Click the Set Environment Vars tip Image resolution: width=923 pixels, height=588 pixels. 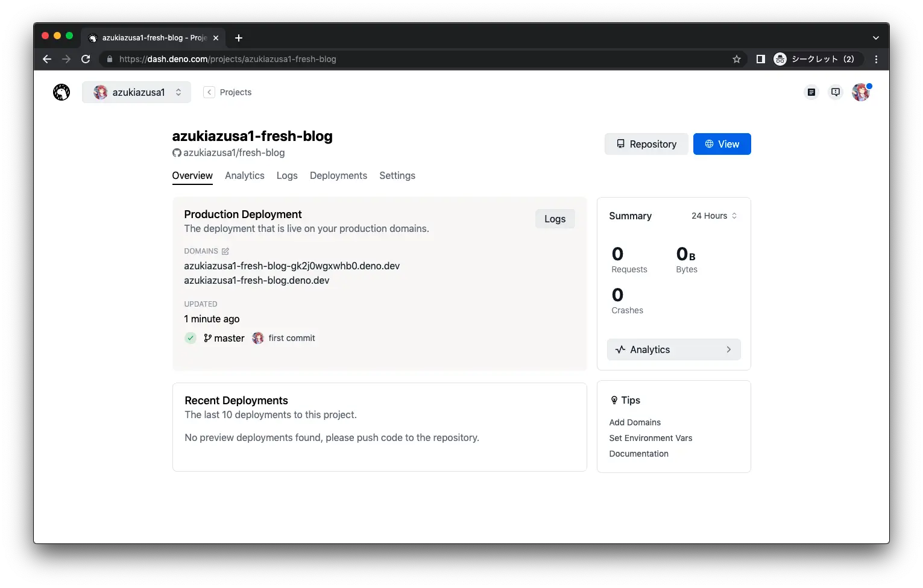651,438
